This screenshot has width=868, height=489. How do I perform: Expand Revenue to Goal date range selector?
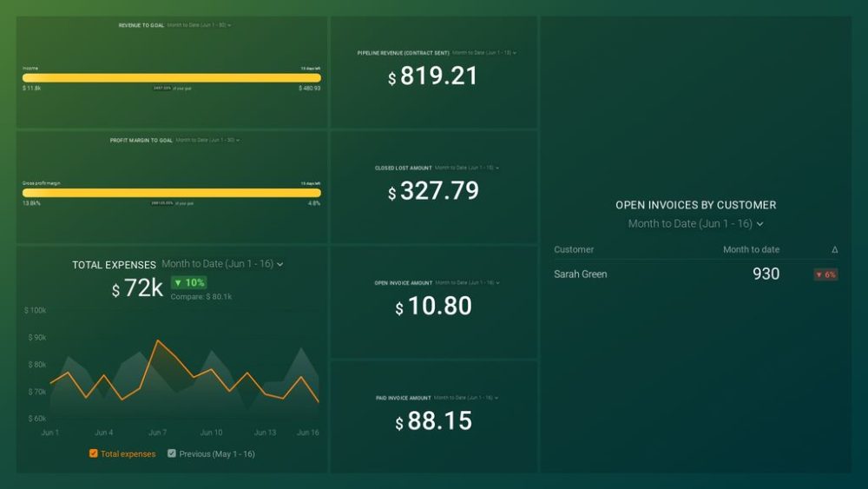[199, 25]
